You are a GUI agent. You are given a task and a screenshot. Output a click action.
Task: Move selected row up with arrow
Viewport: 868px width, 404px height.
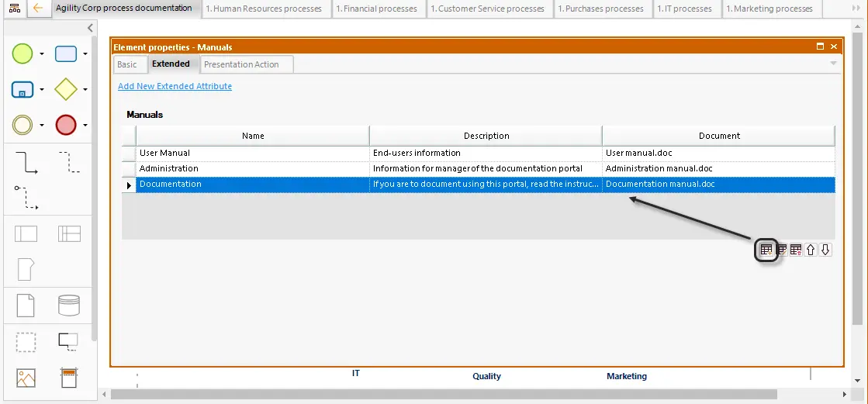[811, 250]
